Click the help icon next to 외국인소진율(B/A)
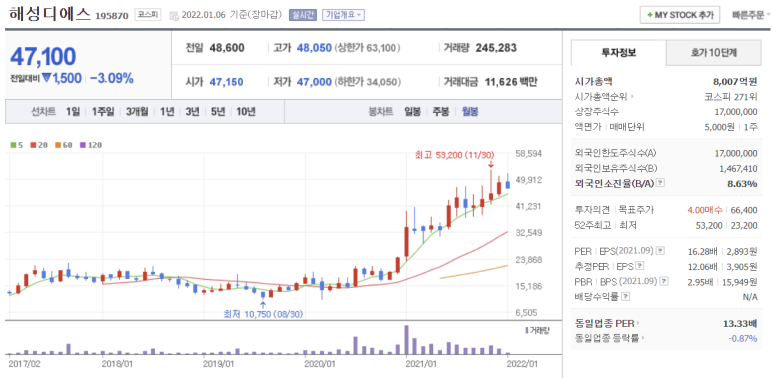The height and width of the screenshot is (378, 773). (x=661, y=183)
